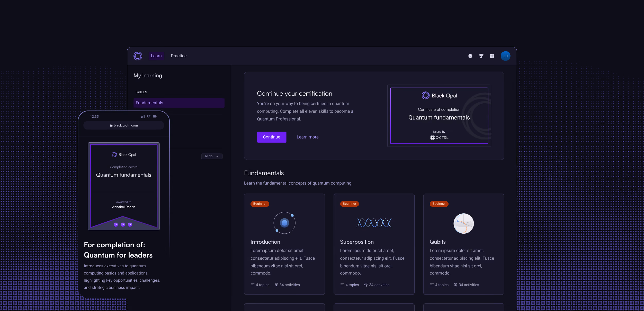
Task: Open the phone's Completion award certificate
Action: tap(123, 186)
